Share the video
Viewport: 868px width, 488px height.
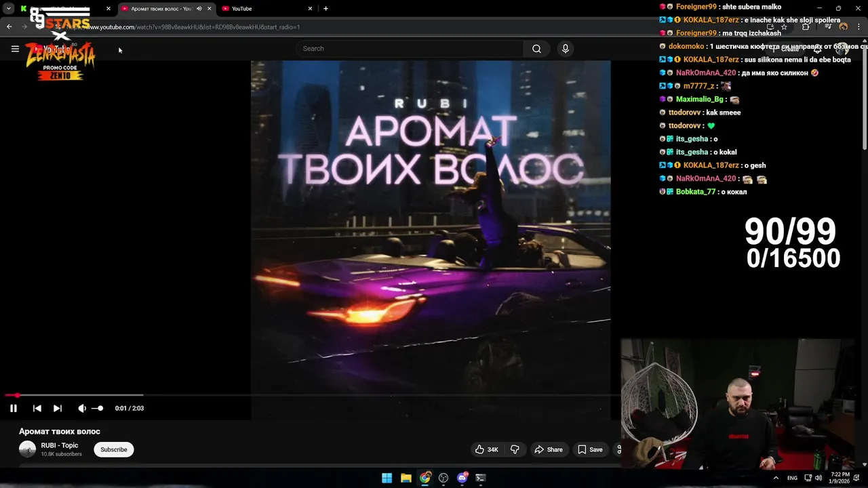pyautogui.click(x=548, y=449)
